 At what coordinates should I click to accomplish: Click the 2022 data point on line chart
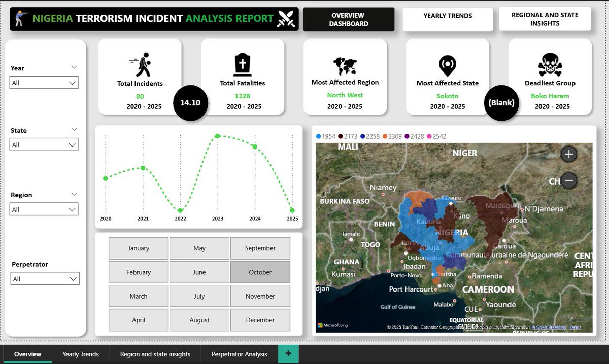180,210
